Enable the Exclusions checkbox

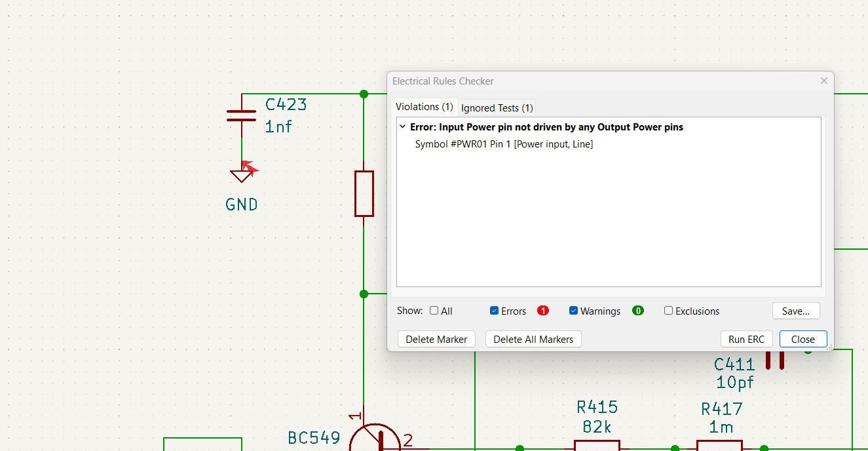coord(668,311)
